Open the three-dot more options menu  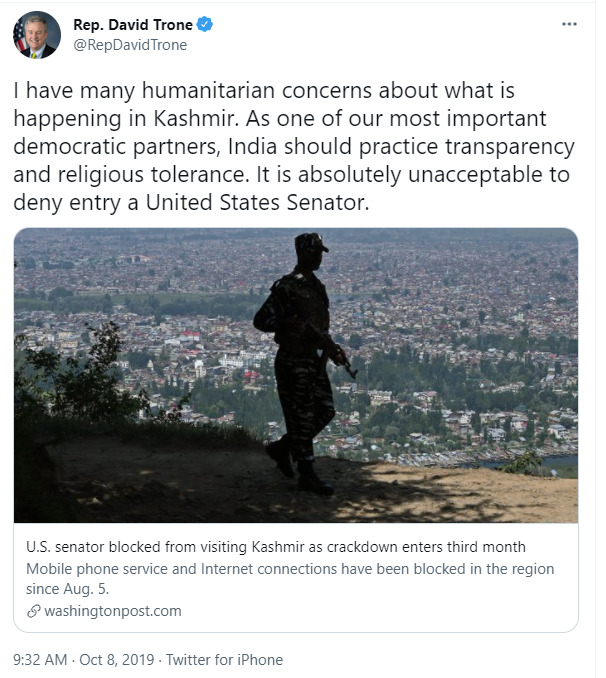coord(569,24)
